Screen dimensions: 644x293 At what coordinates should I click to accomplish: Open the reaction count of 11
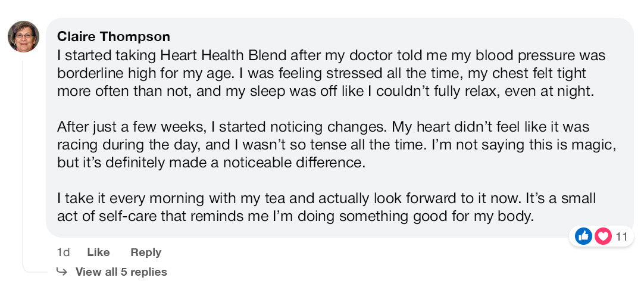tap(621, 237)
